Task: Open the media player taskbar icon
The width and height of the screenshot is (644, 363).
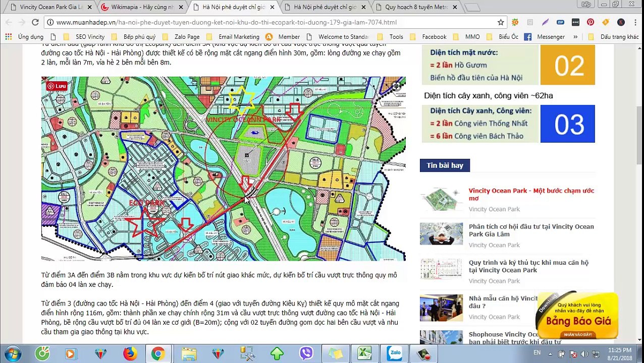Action: tap(70, 353)
